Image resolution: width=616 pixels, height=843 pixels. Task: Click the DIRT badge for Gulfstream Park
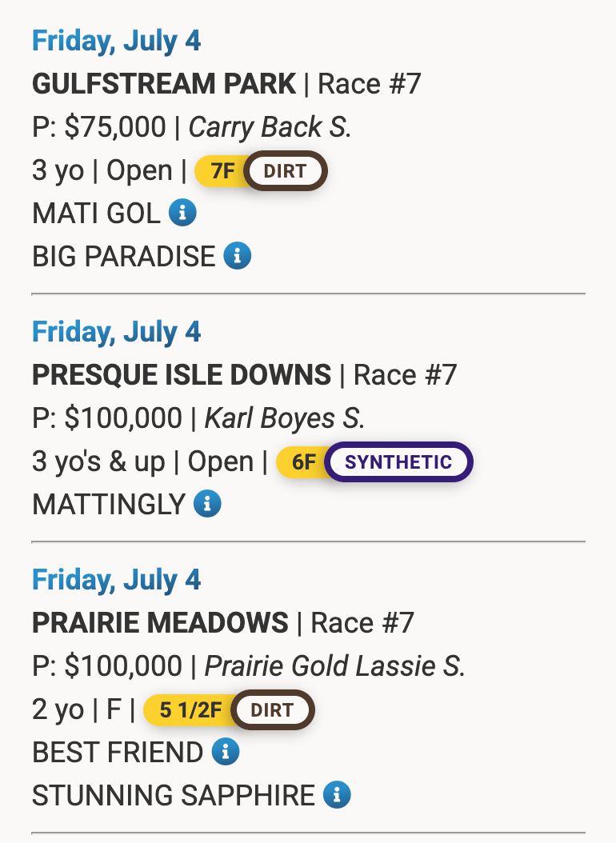point(285,171)
